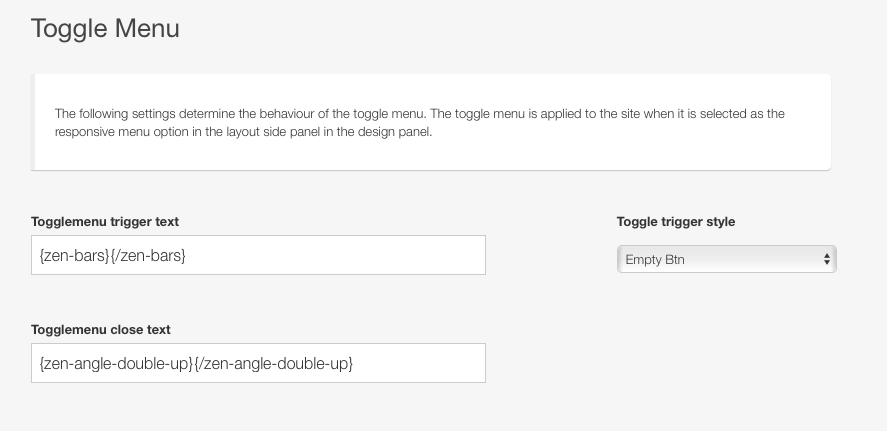Focus the Togglemenu close text field
Viewport: 887px width, 431px height.
[258, 363]
